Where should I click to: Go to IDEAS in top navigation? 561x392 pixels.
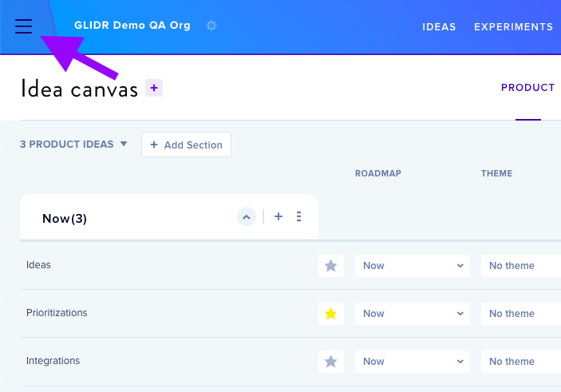pyautogui.click(x=439, y=27)
